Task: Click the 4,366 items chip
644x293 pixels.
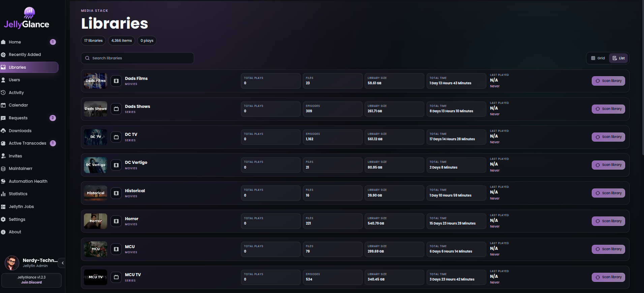Action: (x=122, y=41)
